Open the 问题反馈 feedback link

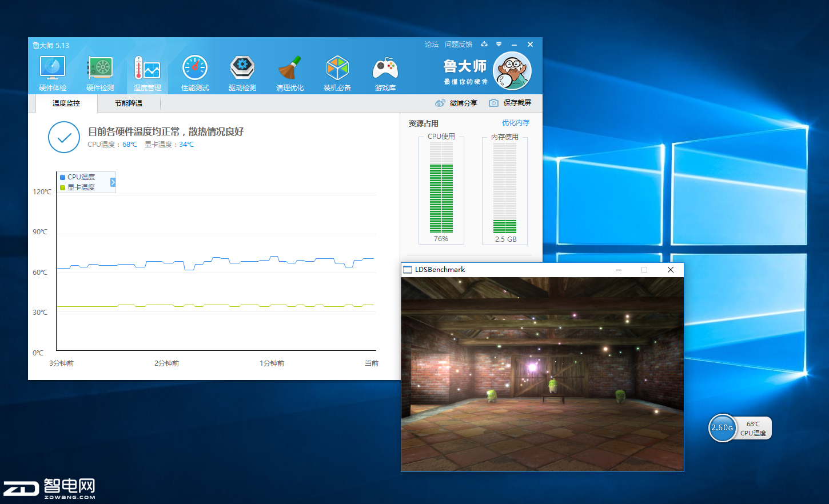[x=459, y=44]
